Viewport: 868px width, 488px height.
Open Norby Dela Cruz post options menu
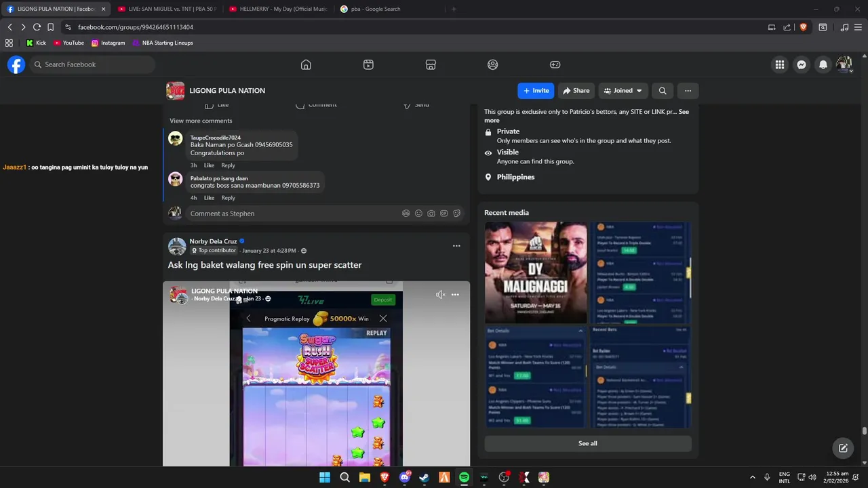click(456, 246)
